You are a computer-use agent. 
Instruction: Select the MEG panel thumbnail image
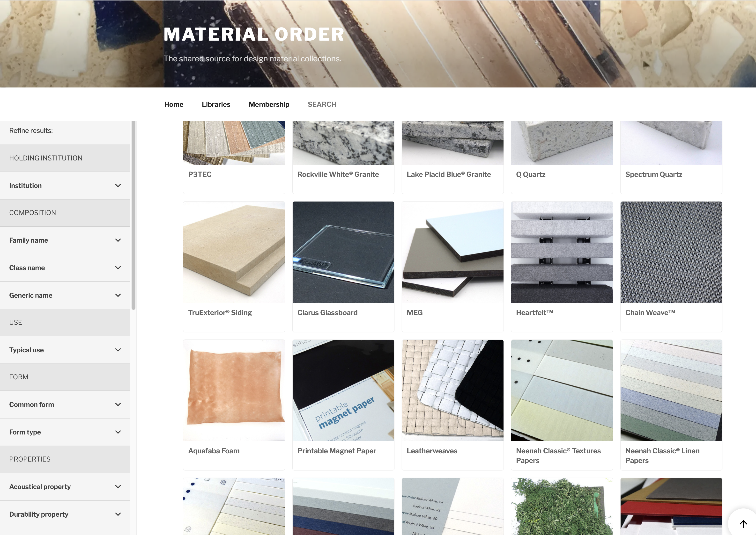pos(453,252)
